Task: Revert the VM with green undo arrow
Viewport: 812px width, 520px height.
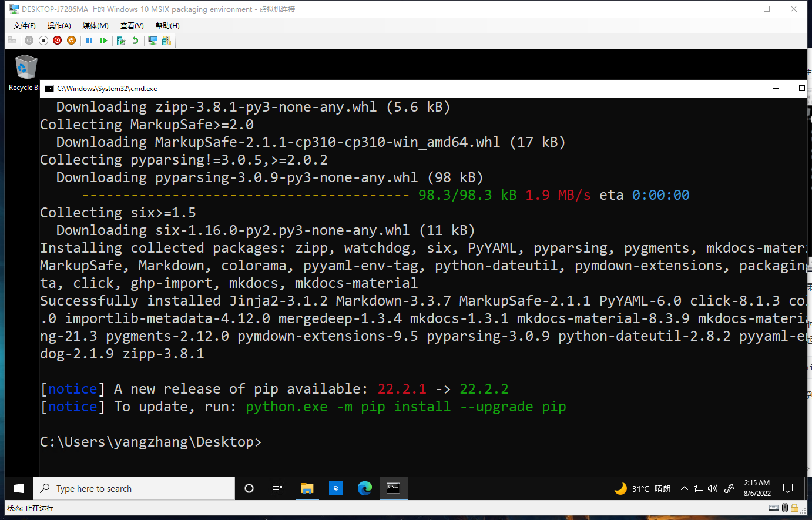Action: 135,41
